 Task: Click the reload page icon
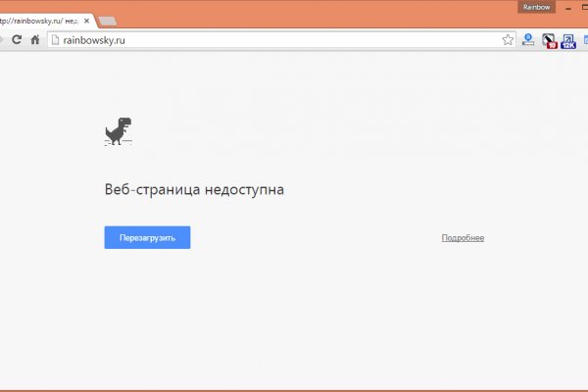[17, 40]
